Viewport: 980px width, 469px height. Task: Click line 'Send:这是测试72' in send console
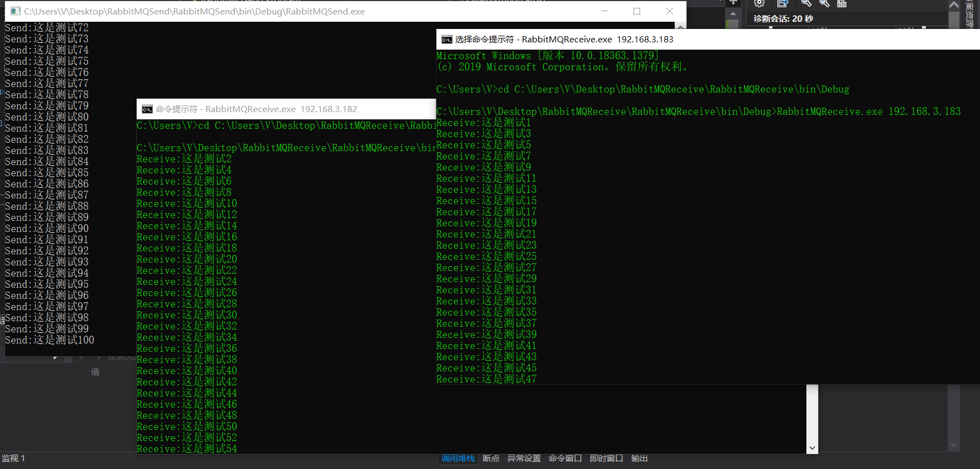[47, 28]
